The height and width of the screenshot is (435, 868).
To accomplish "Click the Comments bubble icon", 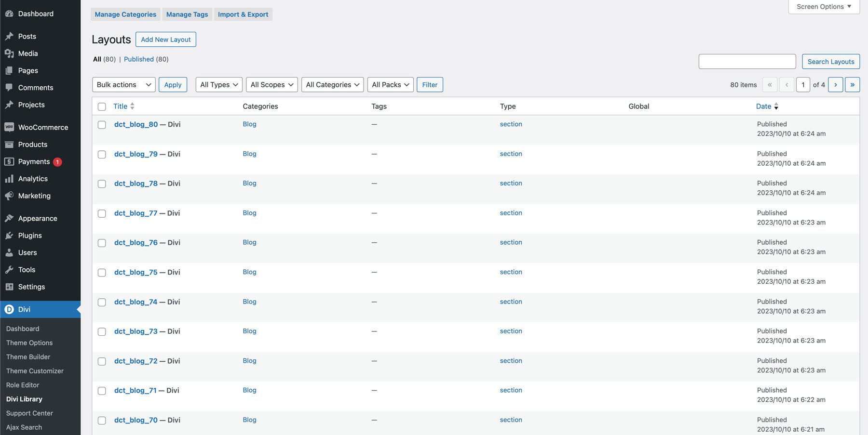I will (9, 88).
